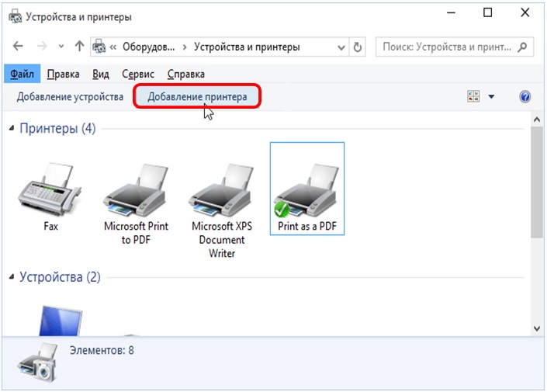Screen dimensions: 547x392
Task: Click the Принтеры (4) group heading
Action: [x=57, y=128]
